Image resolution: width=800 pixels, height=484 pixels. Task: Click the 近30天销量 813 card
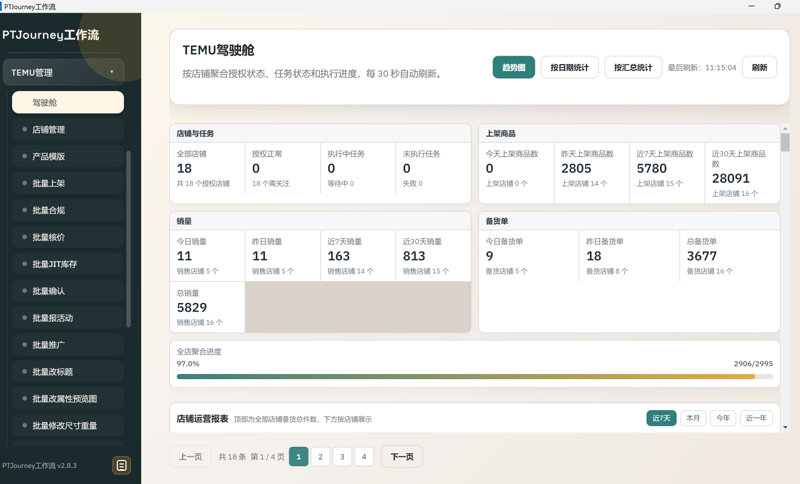(x=433, y=256)
